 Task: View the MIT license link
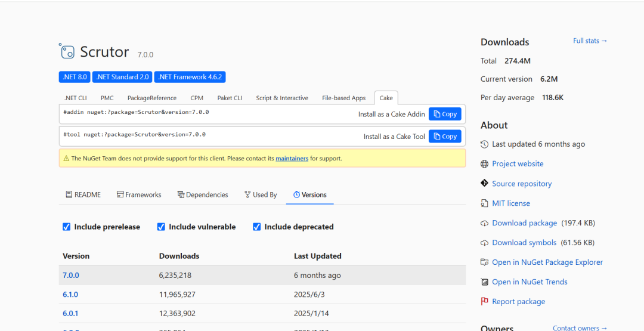point(511,203)
